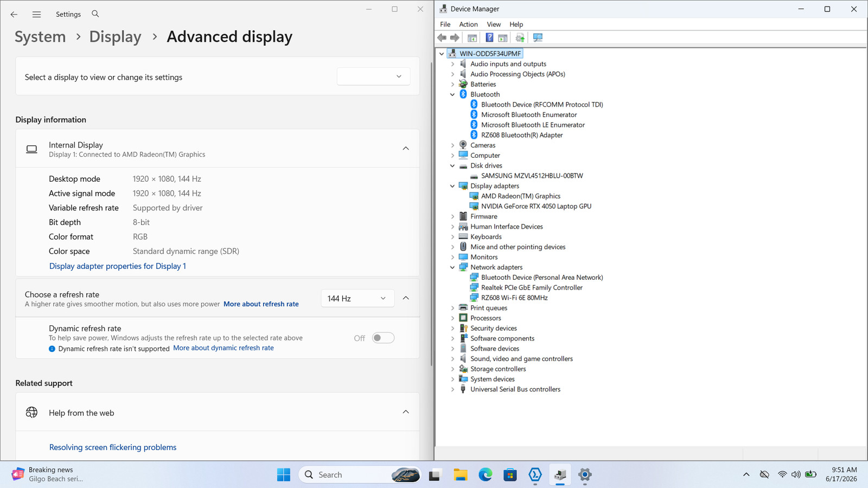This screenshot has height=488, width=868.
Task: Select Realtek PCIe GbE Family Controller
Action: (x=532, y=287)
